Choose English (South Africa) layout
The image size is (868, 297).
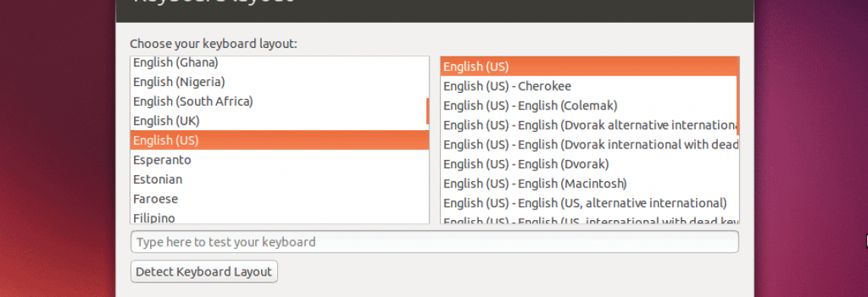pos(279,101)
